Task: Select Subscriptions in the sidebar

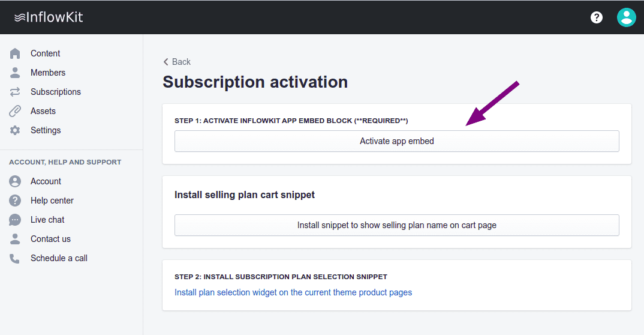Action: pos(56,92)
